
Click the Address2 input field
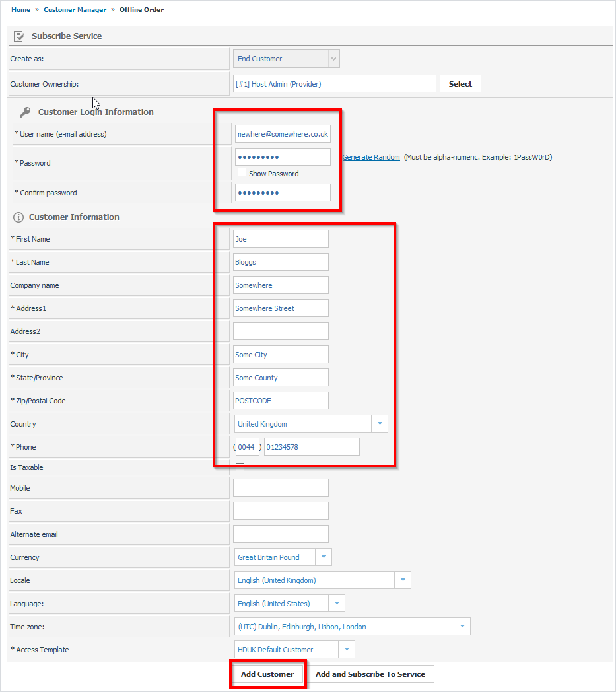point(281,331)
